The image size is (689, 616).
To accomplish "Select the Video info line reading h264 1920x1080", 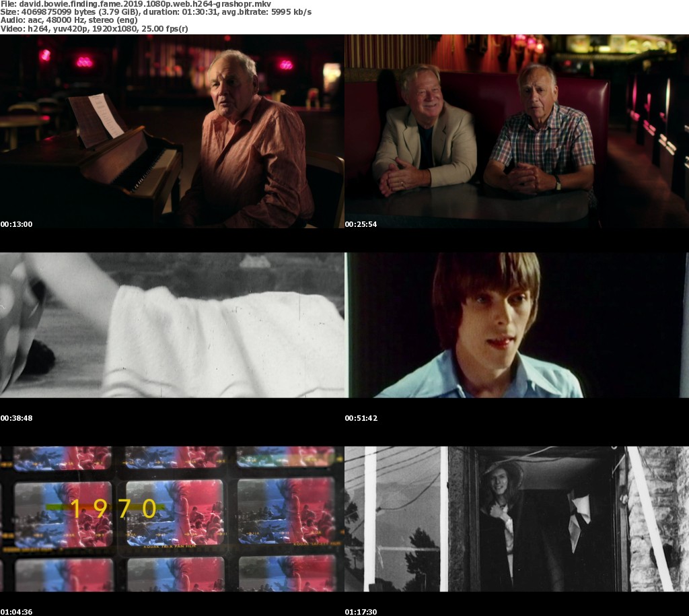I will (x=94, y=28).
